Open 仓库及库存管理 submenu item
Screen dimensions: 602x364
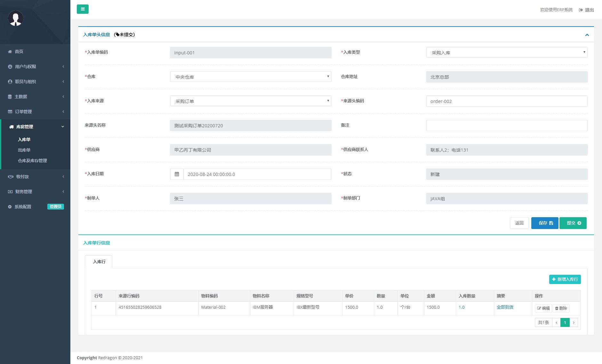(32, 161)
